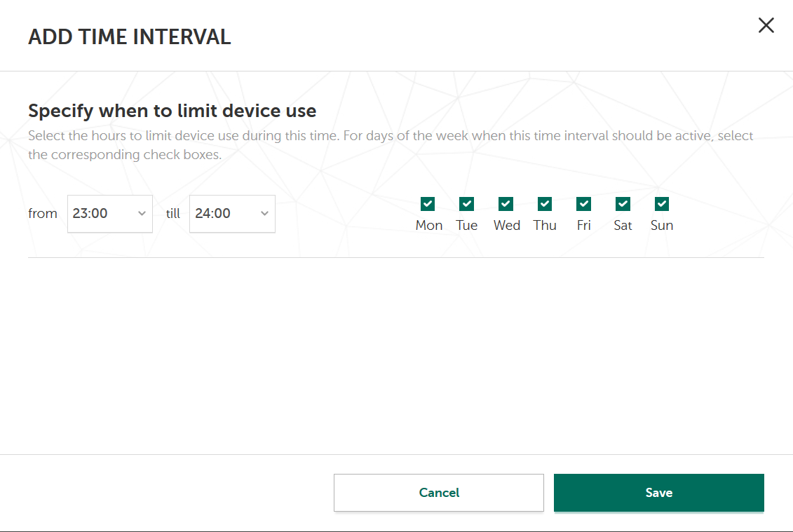
Task: Click the 'Specify when to limit device use' heading
Action: coord(172,111)
